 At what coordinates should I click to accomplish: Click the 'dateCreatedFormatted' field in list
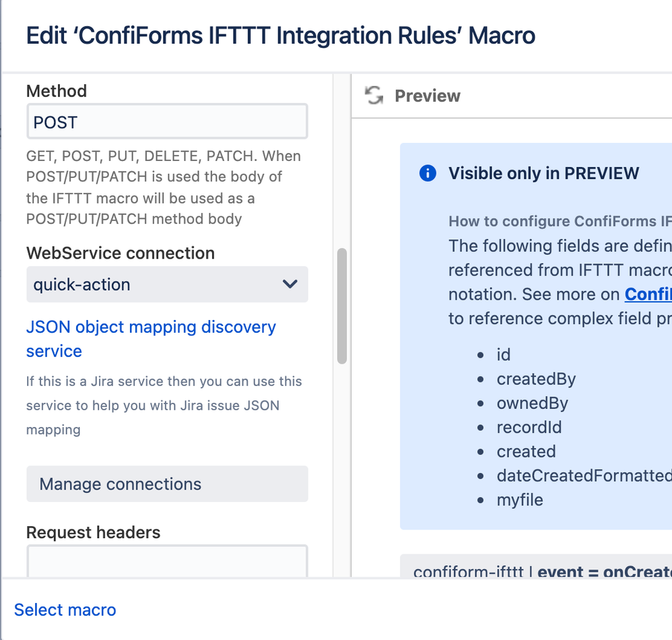(x=584, y=476)
